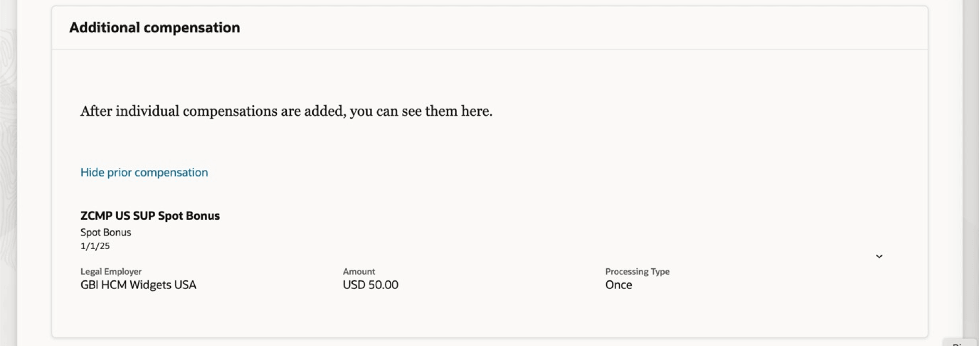Click the Additional compensation header
980x347 pixels.
155,27
